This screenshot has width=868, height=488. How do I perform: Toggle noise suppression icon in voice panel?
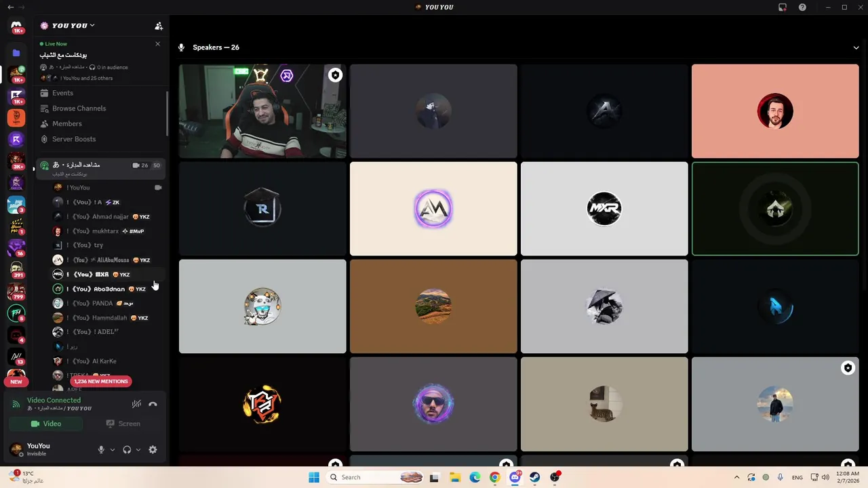coord(136,404)
